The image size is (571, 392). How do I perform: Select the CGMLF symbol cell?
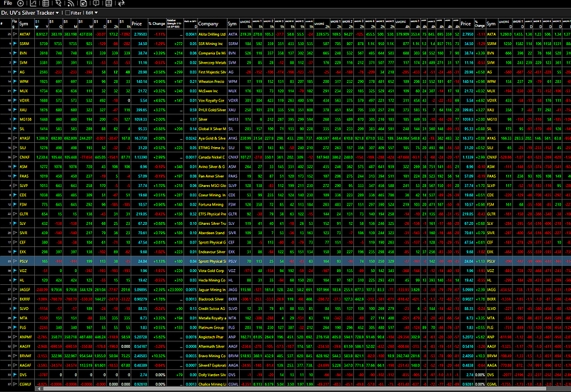[x=26, y=384]
